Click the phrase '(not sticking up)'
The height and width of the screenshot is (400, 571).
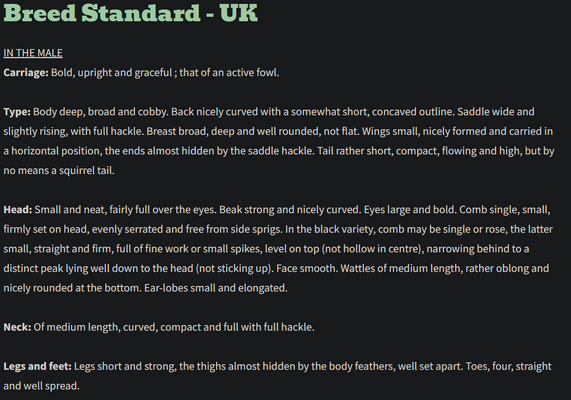[234, 269]
